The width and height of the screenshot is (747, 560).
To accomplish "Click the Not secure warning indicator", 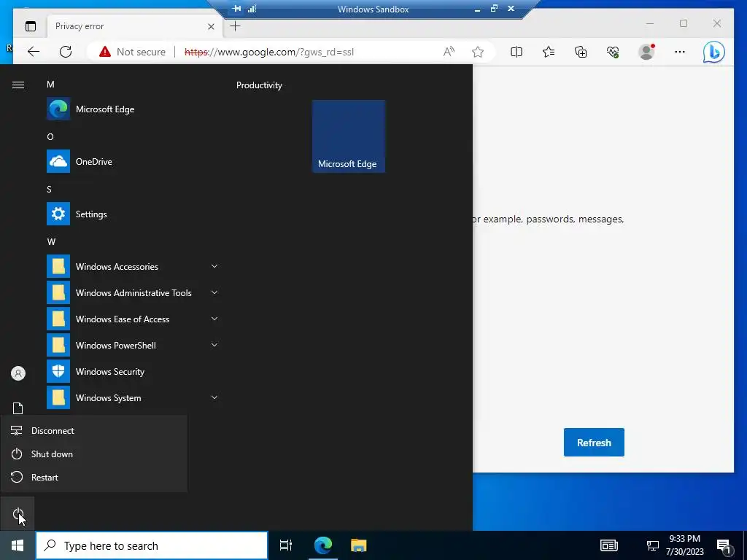I will tap(133, 52).
